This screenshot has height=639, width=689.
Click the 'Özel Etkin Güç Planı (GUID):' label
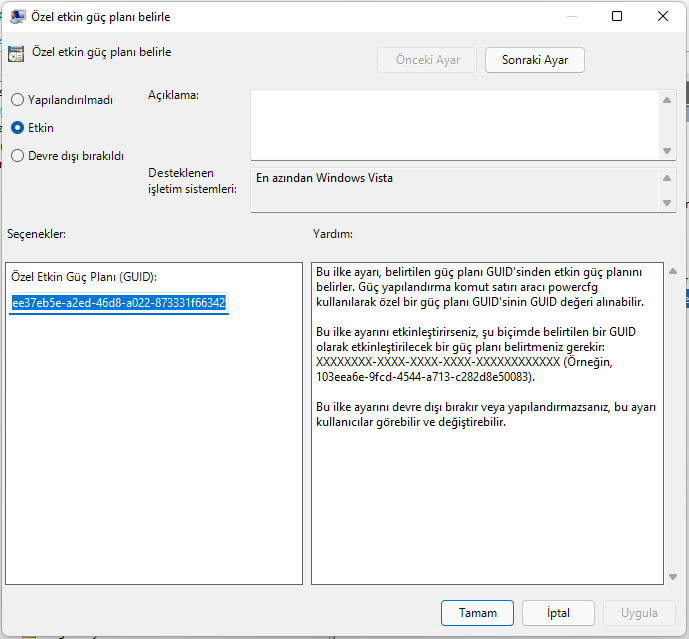(x=84, y=277)
